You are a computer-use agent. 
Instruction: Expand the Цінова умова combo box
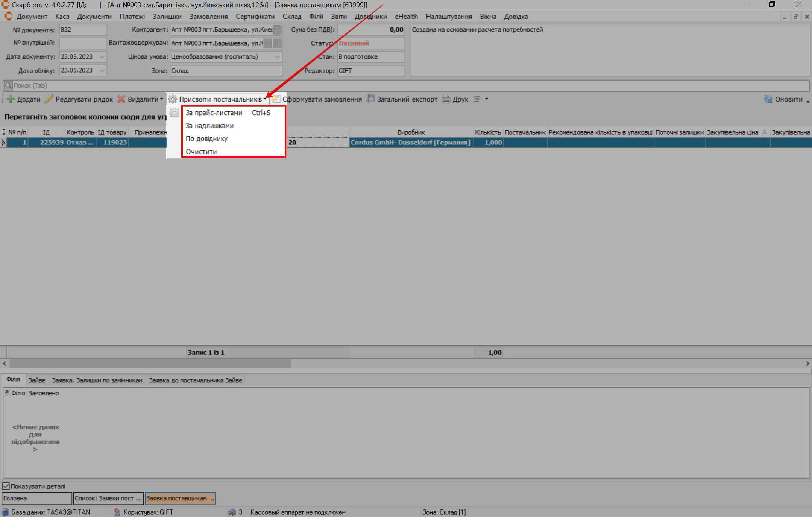(x=277, y=57)
